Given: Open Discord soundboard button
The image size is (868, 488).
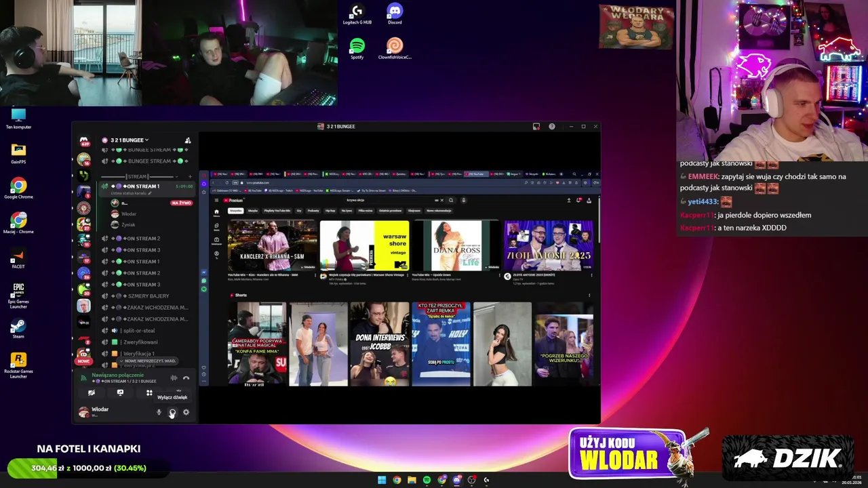Looking at the screenshot, I should 179,391.
